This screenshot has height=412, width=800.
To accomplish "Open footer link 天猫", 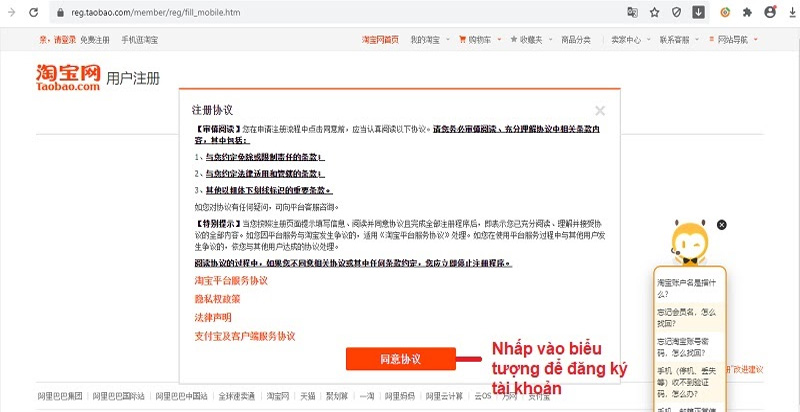I will (x=308, y=396).
